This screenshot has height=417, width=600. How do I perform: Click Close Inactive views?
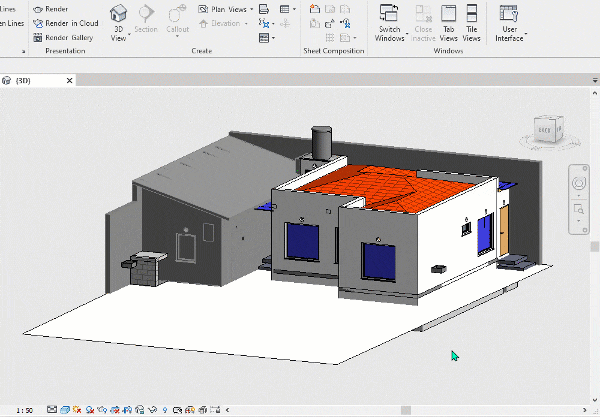point(423,22)
